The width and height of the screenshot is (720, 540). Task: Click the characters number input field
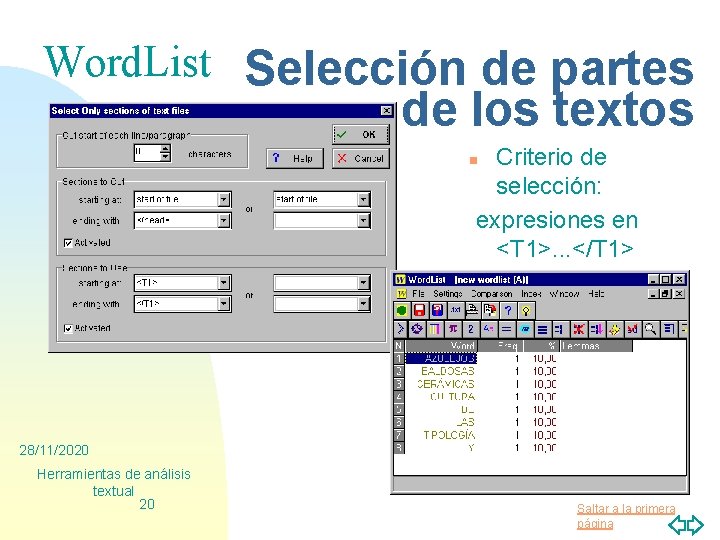pyautogui.click(x=147, y=153)
